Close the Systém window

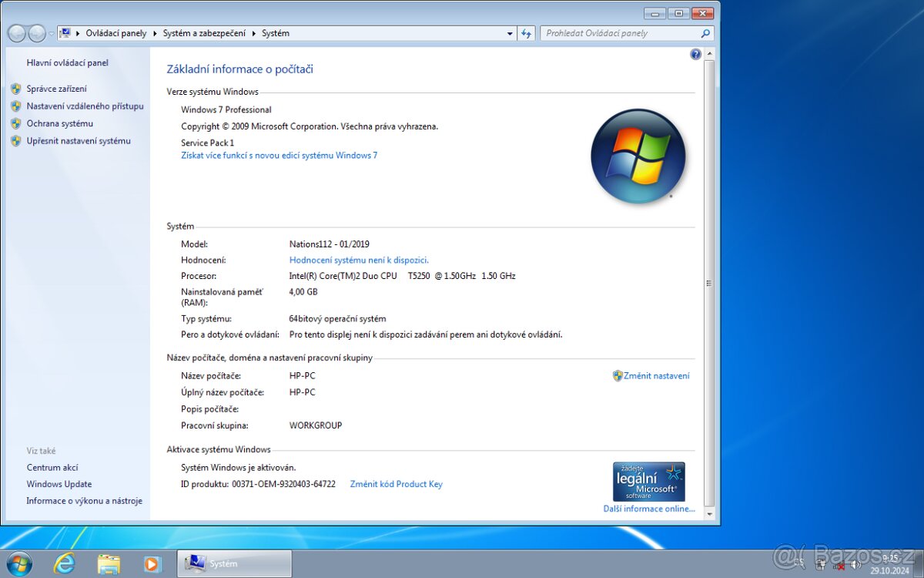point(702,13)
